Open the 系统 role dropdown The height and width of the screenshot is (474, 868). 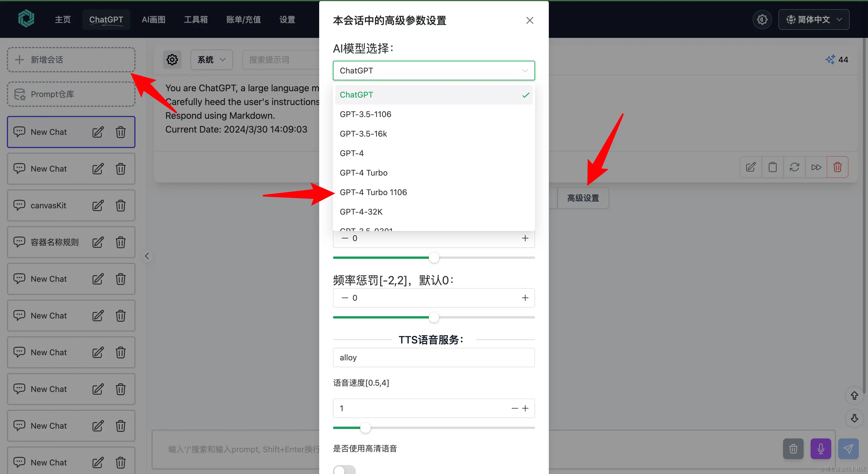click(212, 60)
